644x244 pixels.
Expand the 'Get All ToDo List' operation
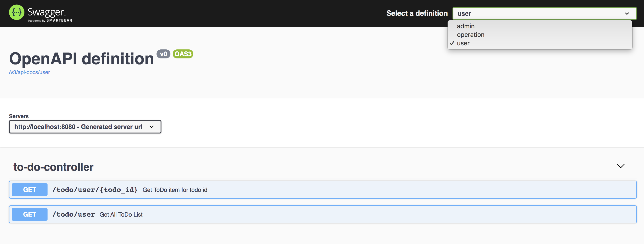[x=121, y=215]
